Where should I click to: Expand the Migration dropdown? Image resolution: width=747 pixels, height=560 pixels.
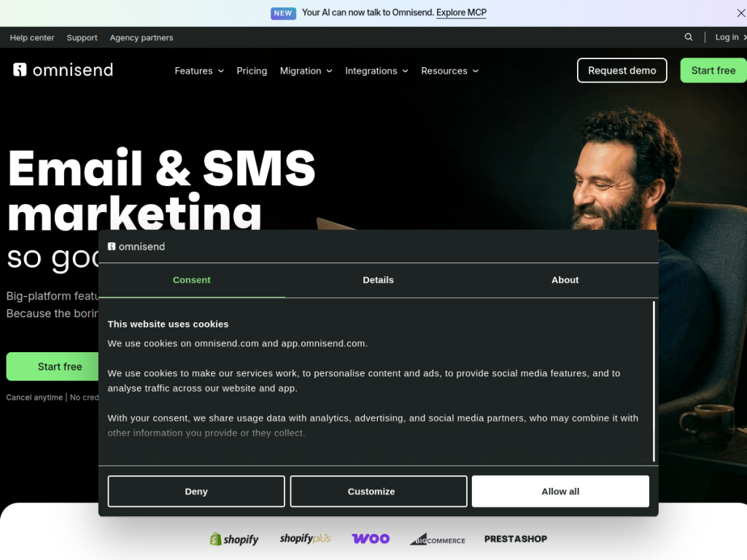coord(306,71)
